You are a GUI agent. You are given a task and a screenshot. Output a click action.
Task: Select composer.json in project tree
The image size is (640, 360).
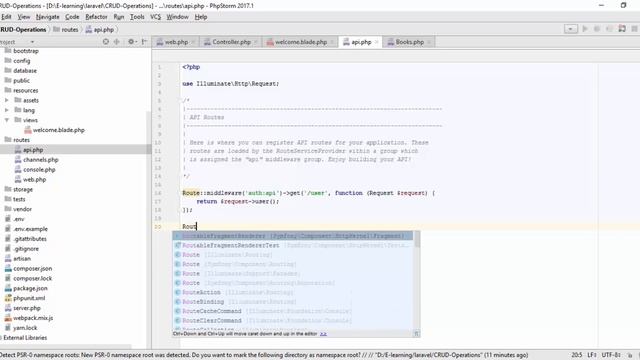click(x=32, y=269)
